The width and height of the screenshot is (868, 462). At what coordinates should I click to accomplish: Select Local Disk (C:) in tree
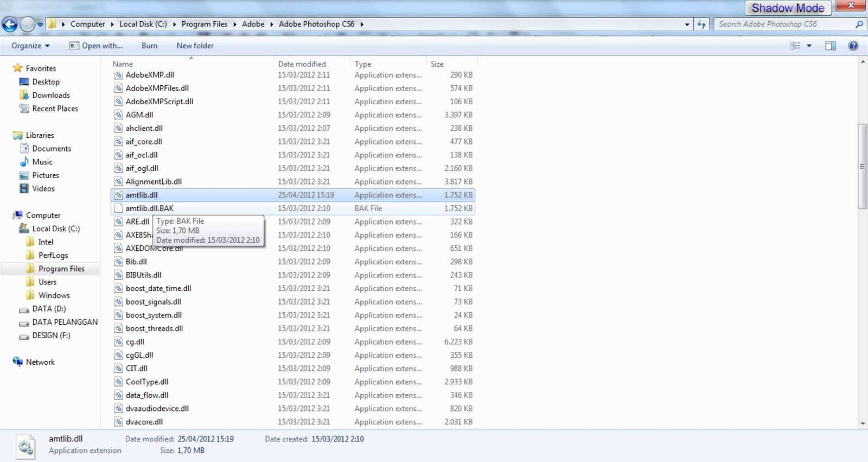(55, 229)
